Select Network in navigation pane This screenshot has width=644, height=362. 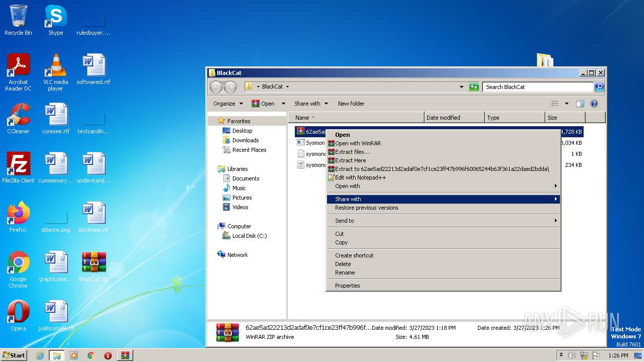click(x=237, y=255)
